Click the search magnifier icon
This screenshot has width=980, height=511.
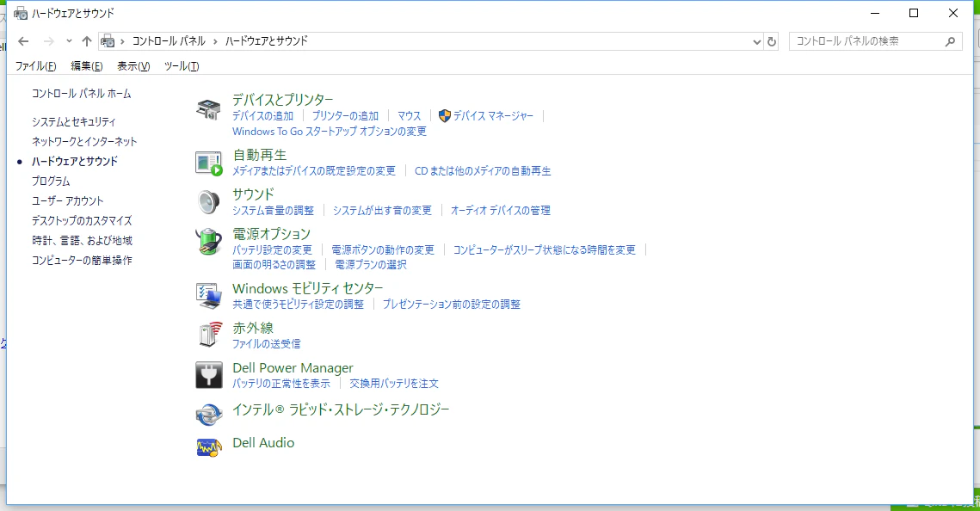point(950,42)
